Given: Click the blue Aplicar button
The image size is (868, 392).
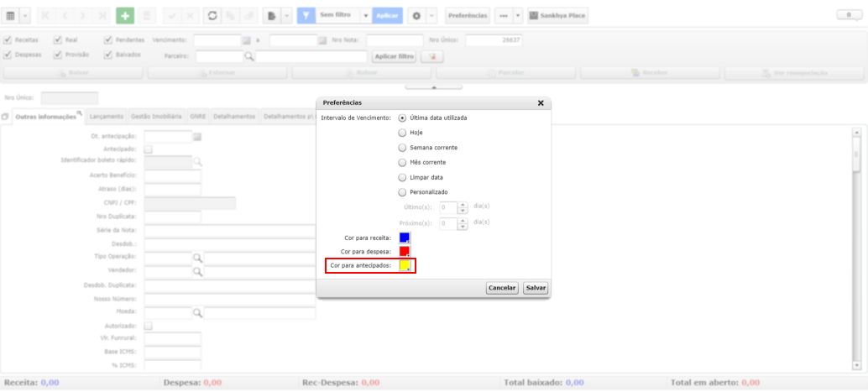Looking at the screenshot, I should pos(388,16).
